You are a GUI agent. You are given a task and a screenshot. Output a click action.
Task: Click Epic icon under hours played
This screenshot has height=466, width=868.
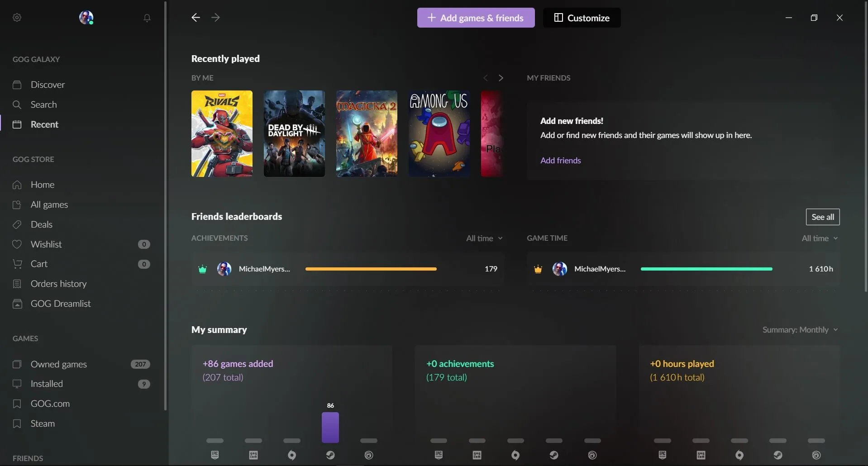(x=663, y=455)
